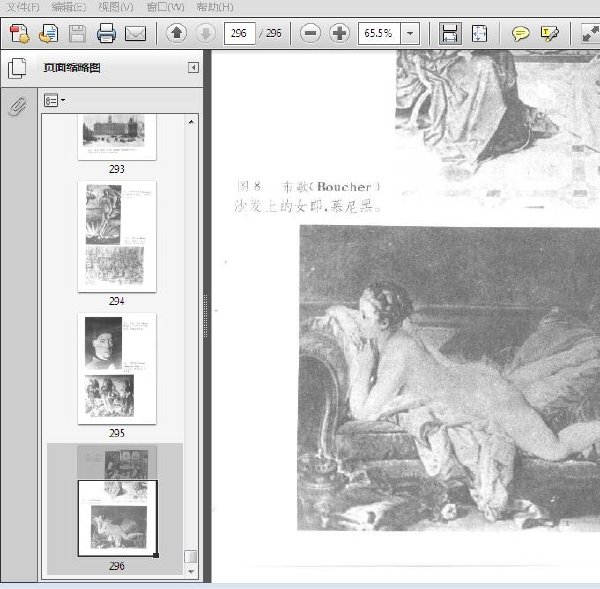Add a sticky note comment
600x589 pixels.
(x=521, y=34)
